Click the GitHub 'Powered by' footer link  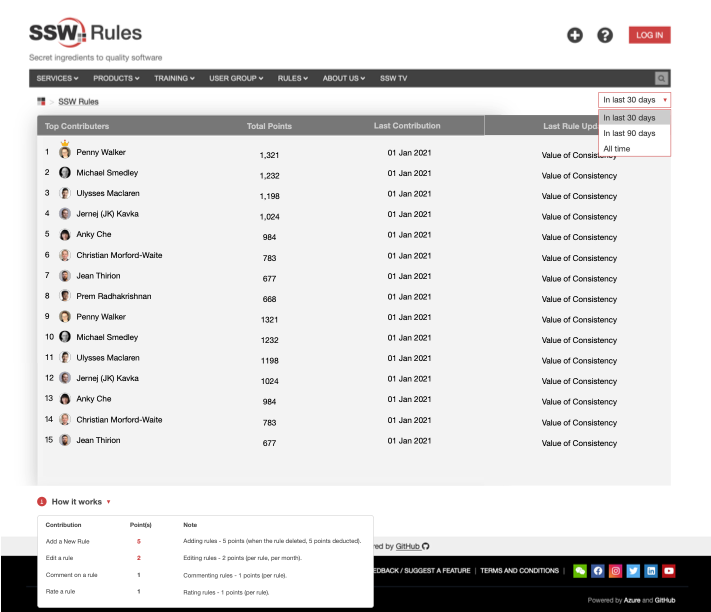(665, 600)
